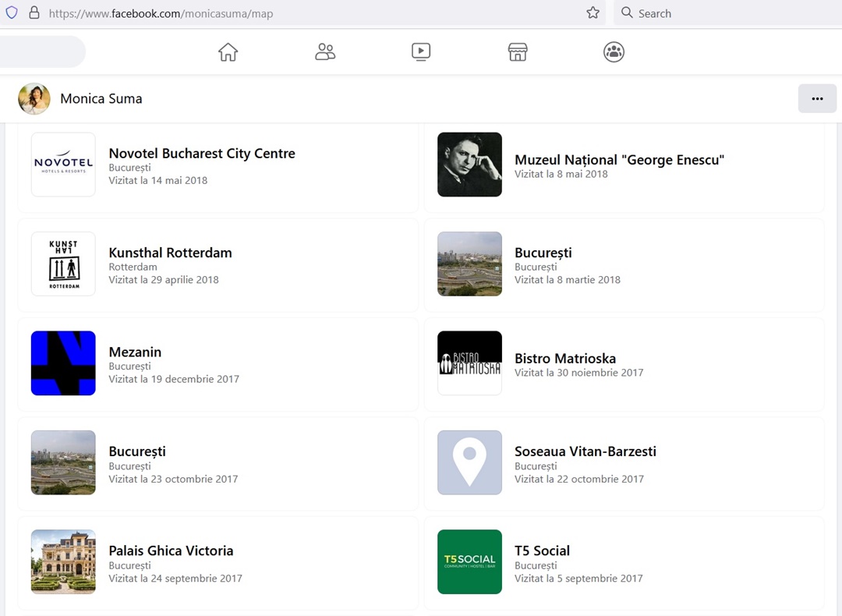Open the Watch video icon
Screen dimensions: 842x616
pos(421,52)
